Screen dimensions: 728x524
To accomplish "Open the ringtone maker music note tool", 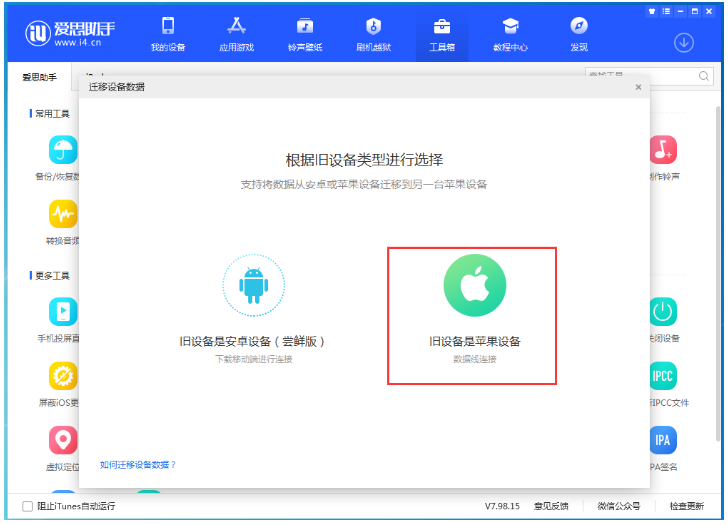I will coord(663,150).
